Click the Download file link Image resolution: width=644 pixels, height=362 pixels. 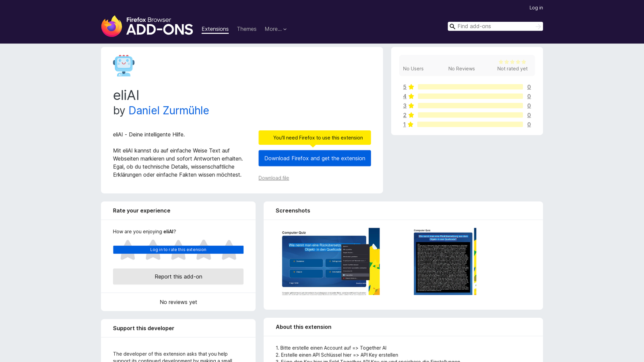coord(274,178)
